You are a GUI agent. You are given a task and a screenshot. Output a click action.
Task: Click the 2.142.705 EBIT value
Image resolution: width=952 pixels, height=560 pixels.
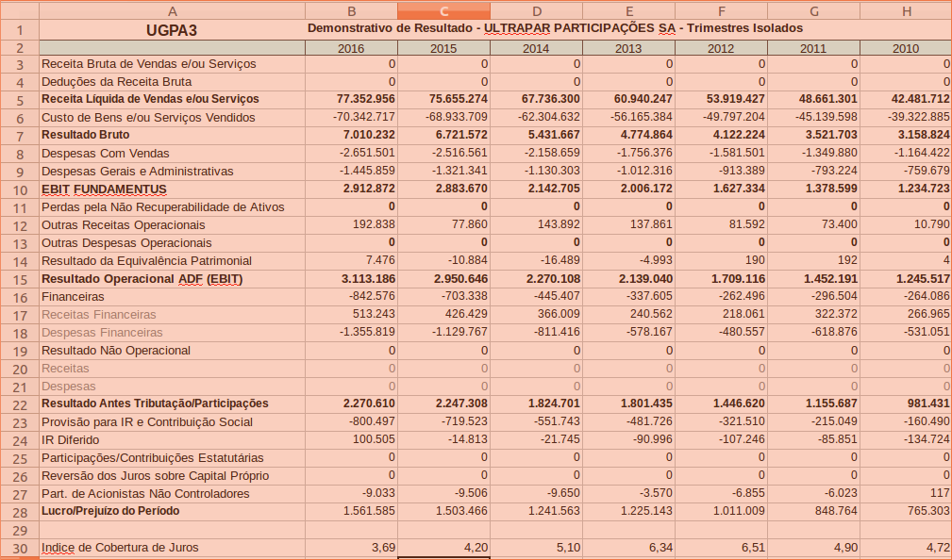[x=554, y=189]
